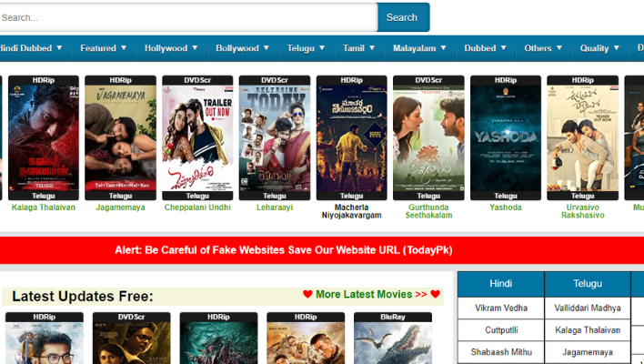Open BluRay crocodile poster in Latest Updates

click(393, 339)
